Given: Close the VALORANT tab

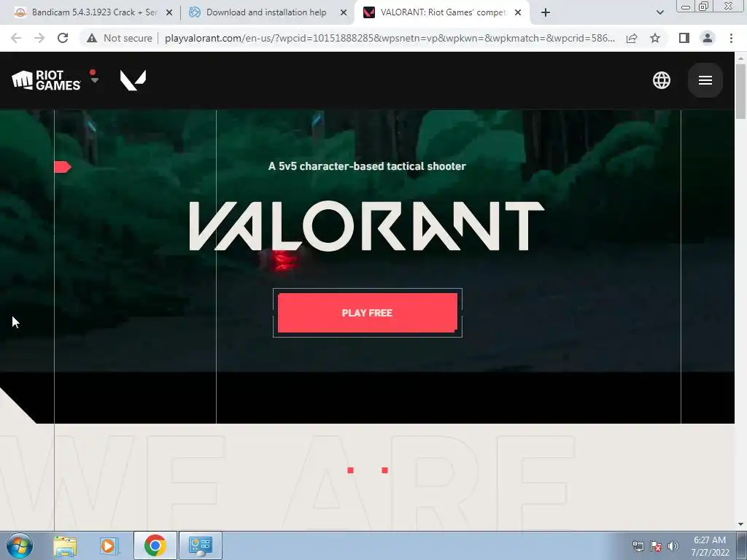Looking at the screenshot, I should (x=518, y=12).
